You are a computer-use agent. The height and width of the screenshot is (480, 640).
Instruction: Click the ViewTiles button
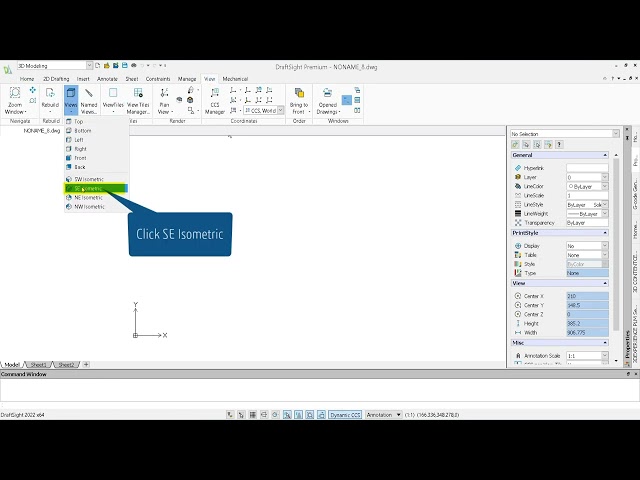113,100
